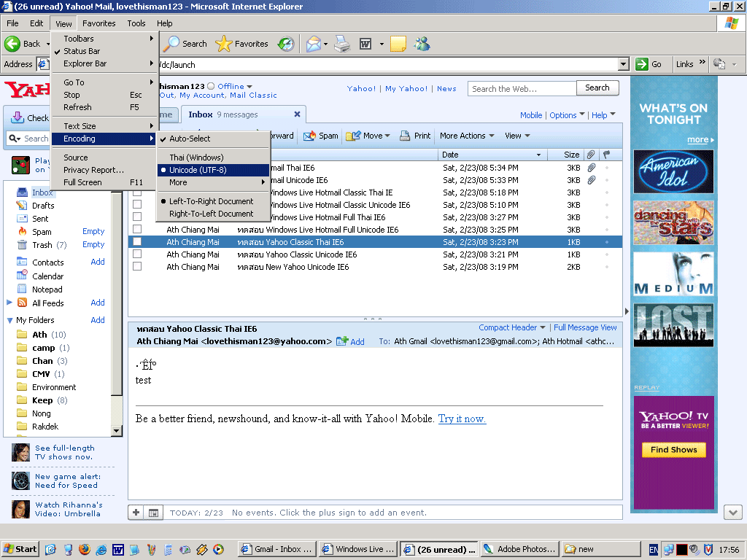The width and height of the screenshot is (747, 560).
Task: Open the Tools menu
Action: 136,23
